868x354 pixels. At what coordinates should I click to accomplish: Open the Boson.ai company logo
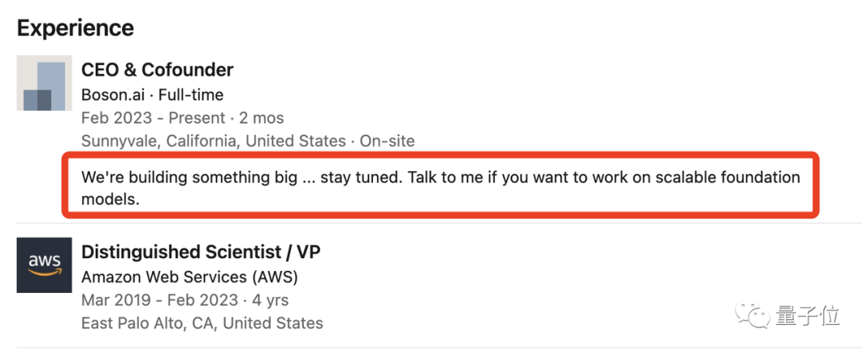tap(44, 83)
